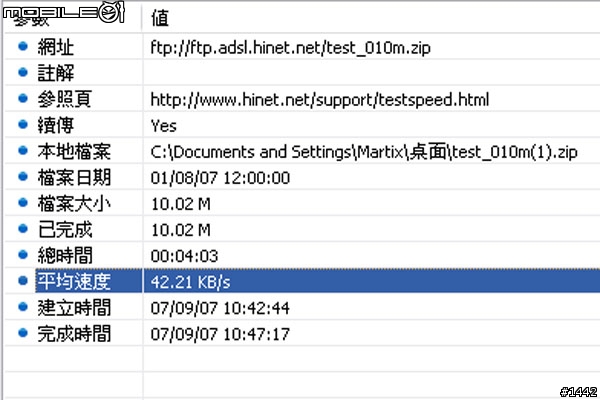Click the blue bullet beside 網址
Viewport: 600px width, 400px height.
point(23,46)
